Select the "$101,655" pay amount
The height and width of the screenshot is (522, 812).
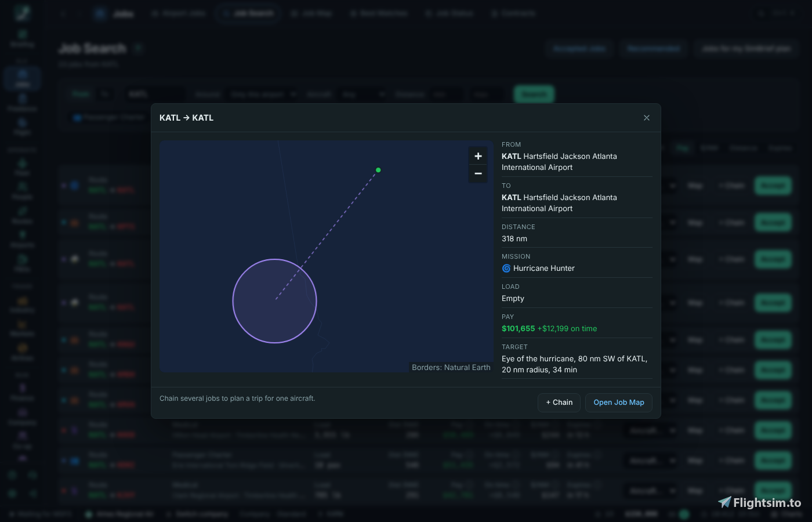[x=519, y=329]
